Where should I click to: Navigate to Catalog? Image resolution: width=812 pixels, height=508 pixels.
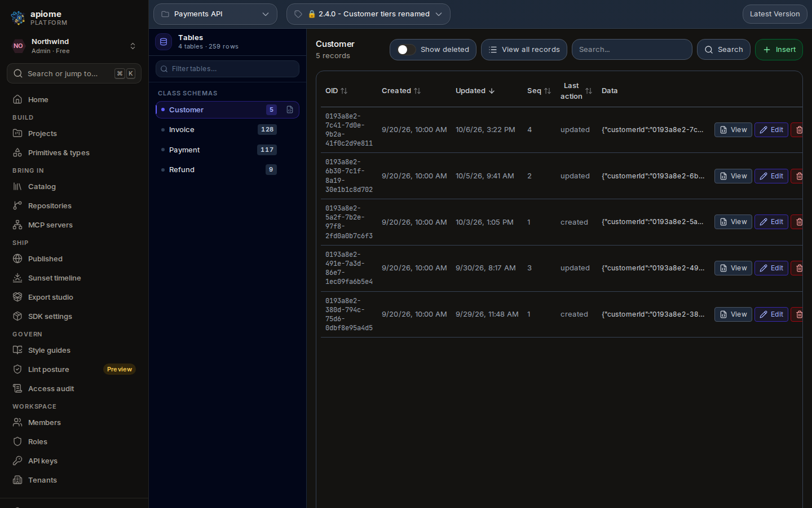coord(74,187)
